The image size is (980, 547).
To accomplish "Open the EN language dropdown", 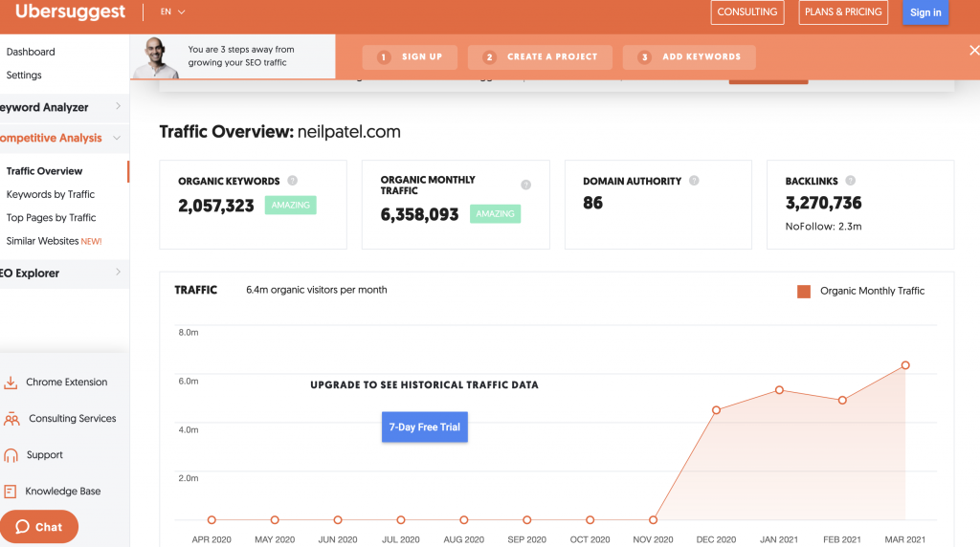I will coord(172,11).
